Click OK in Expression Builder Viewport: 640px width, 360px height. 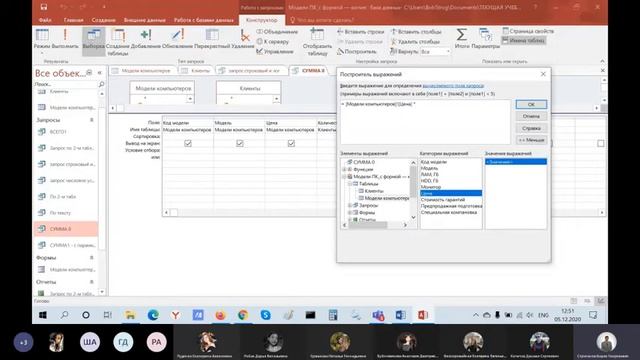[x=531, y=104]
